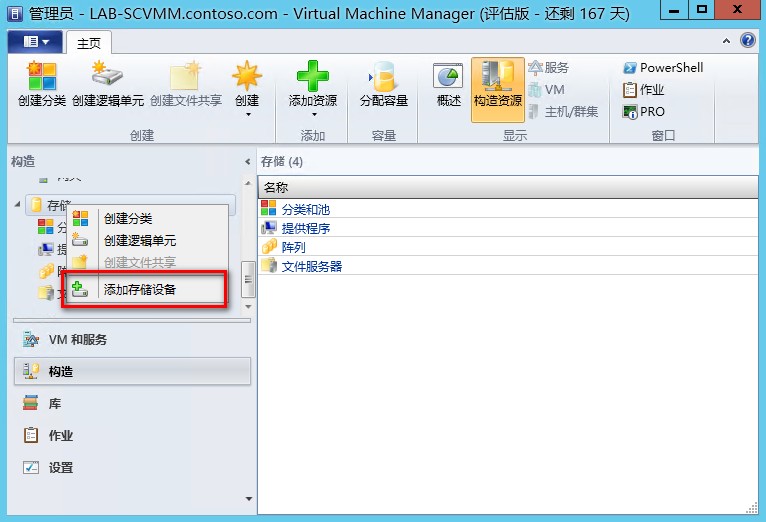
Task: Open workspace overflow arrow at pane bottom
Action: coord(249,499)
